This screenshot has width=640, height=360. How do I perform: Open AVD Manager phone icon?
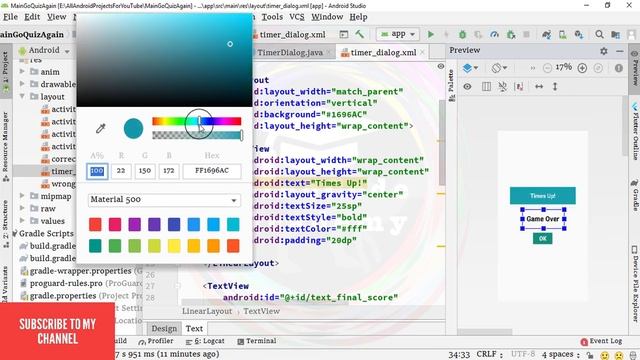click(562, 35)
